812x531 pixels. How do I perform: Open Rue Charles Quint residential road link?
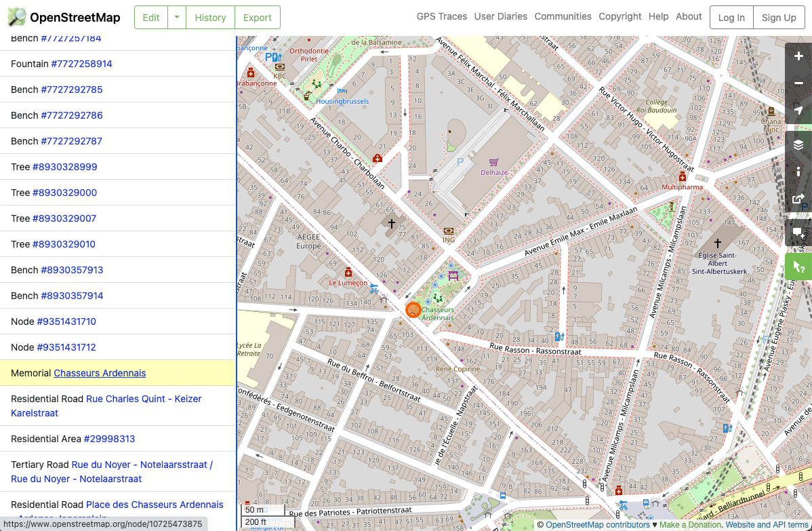click(106, 406)
